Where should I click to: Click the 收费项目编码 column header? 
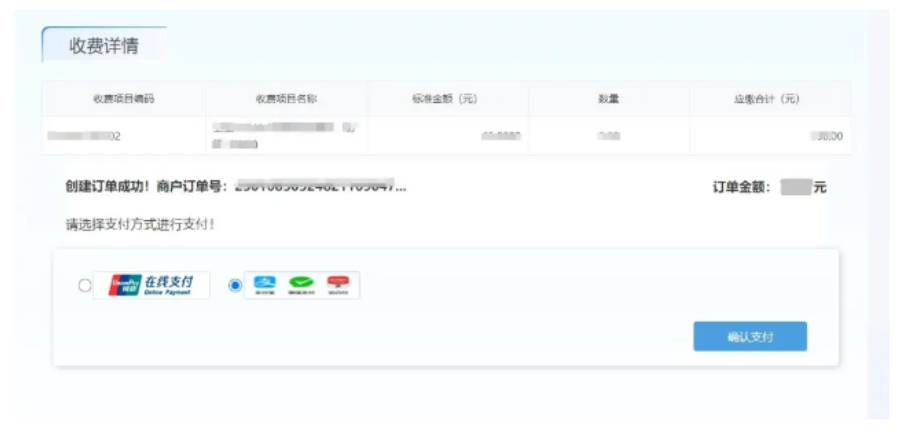[123, 99]
